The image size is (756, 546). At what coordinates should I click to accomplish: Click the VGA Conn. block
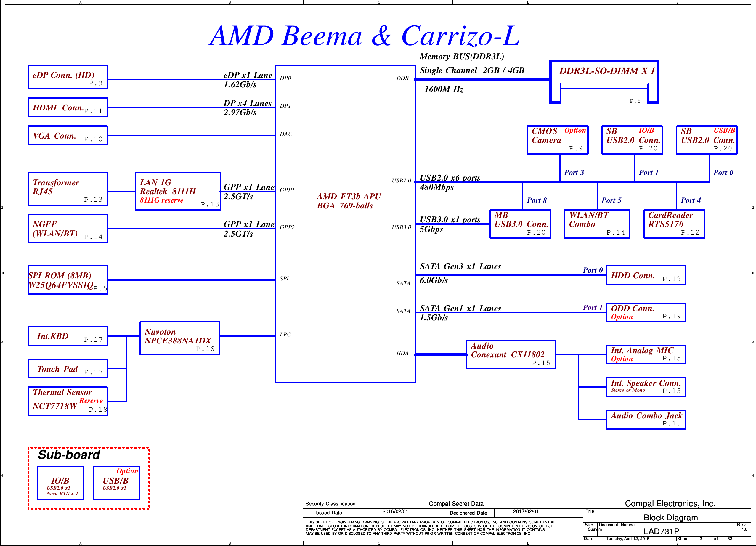[x=68, y=135]
